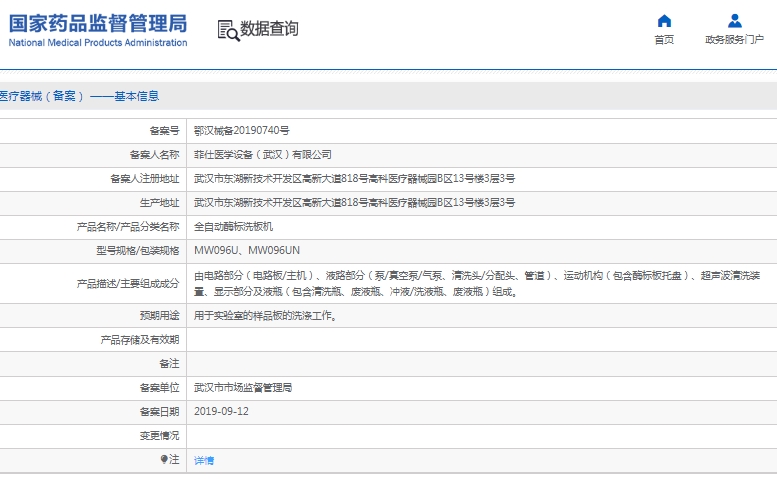The image size is (777, 479).
Task: Click the 型号规格/包装规格 row label
Action: pos(137,251)
